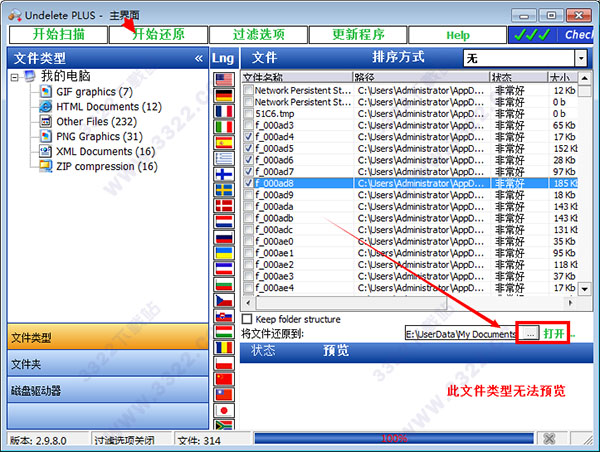Click the horizontal scrollbar right arrow

pyautogui.click(x=571, y=303)
